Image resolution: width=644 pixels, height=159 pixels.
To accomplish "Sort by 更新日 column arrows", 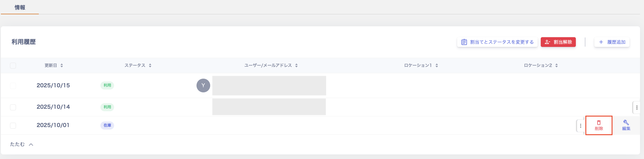I will coord(62,65).
